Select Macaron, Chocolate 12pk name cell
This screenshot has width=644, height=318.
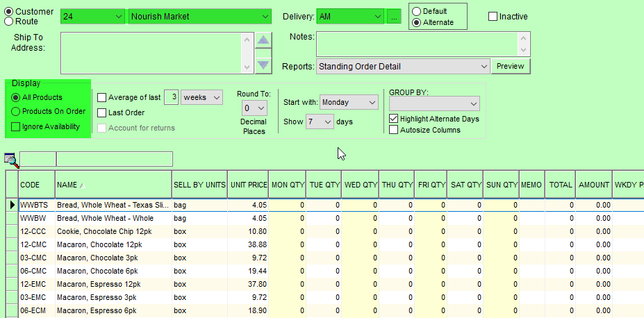pyautogui.click(x=114, y=244)
